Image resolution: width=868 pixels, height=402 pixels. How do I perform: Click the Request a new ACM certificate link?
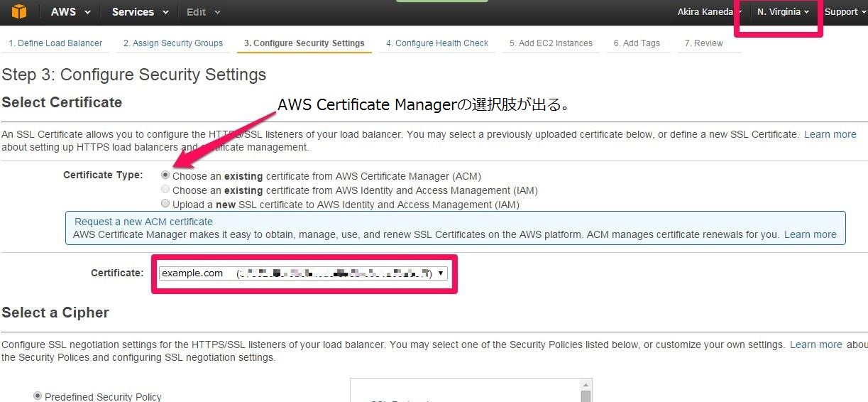coord(143,222)
